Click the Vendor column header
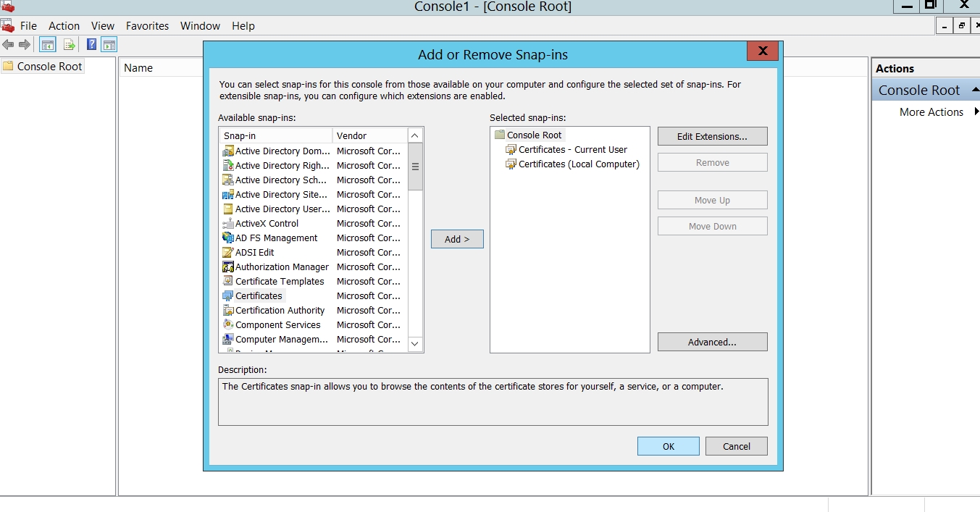Screen dimensions: 980x512 tap(369, 136)
